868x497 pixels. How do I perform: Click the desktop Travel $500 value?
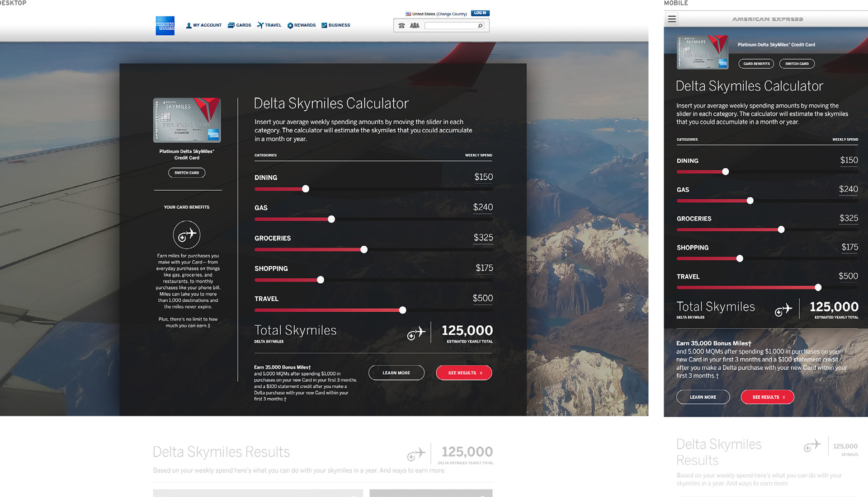(483, 298)
